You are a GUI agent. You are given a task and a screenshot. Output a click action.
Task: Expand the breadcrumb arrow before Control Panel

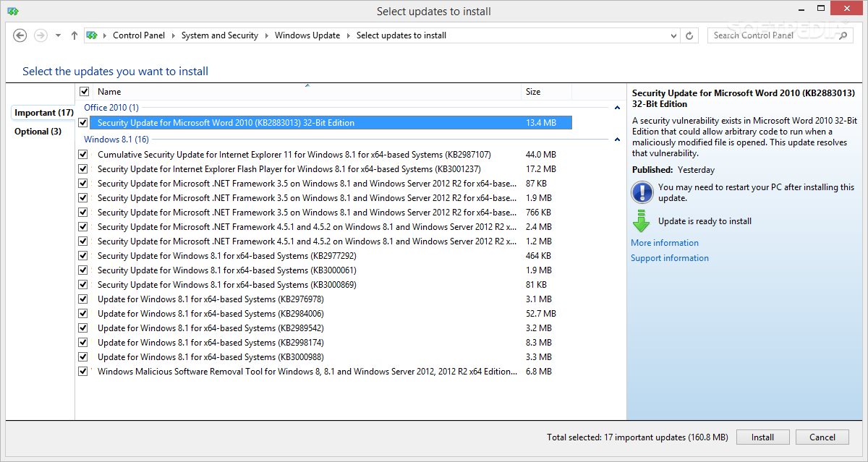[105, 35]
